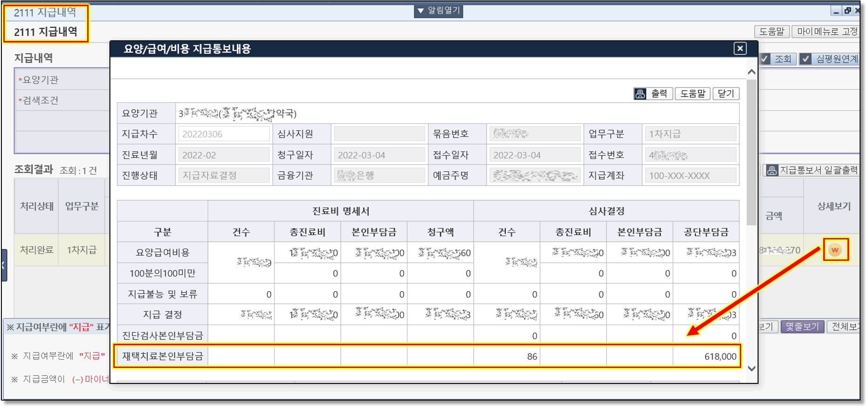Expand the 알림열기 notification dropdown
This screenshot has height=408, width=868.
pyautogui.click(x=438, y=11)
